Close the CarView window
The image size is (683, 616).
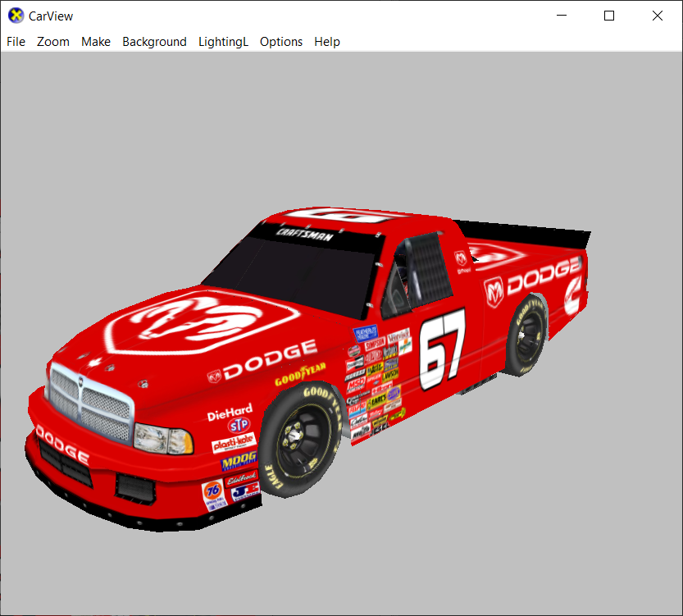[x=657, y=16]
